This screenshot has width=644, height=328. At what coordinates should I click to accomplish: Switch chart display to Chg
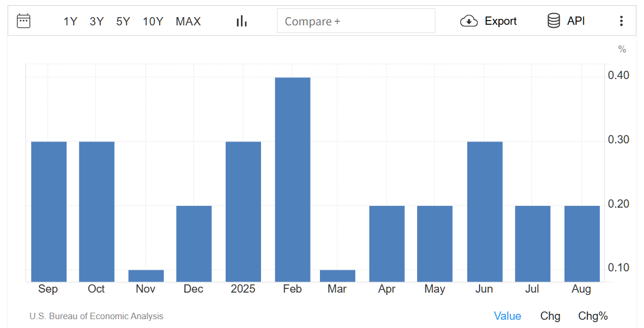pyautogui.click(x=550, y=316)
